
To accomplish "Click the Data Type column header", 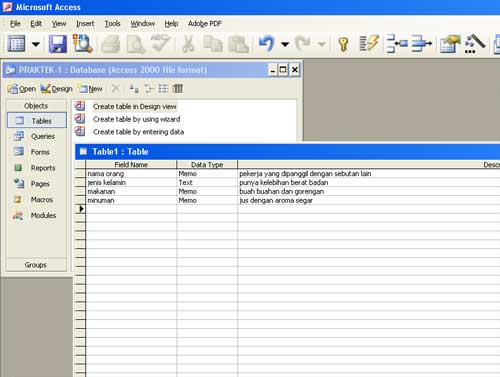I will (207, 164).
